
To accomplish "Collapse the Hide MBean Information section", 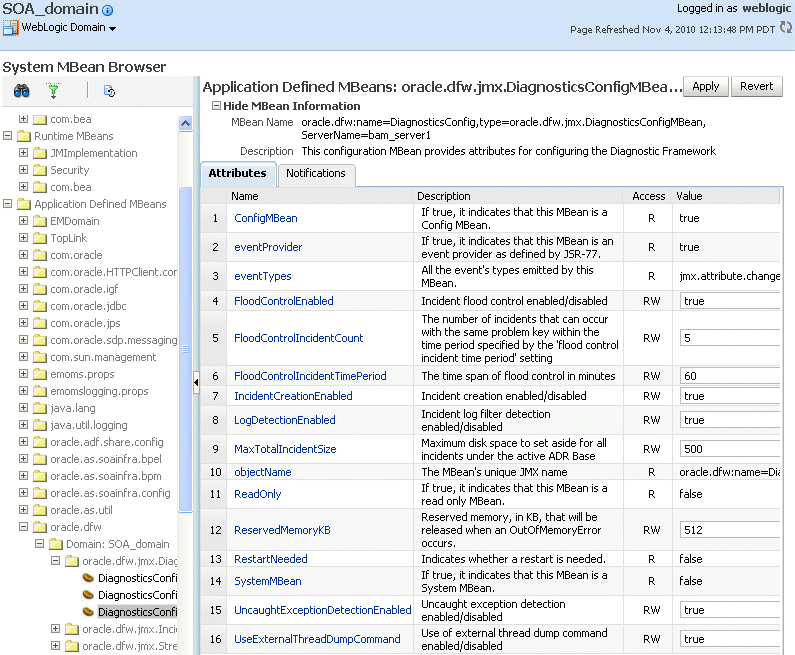I will (x=216, y=105).
